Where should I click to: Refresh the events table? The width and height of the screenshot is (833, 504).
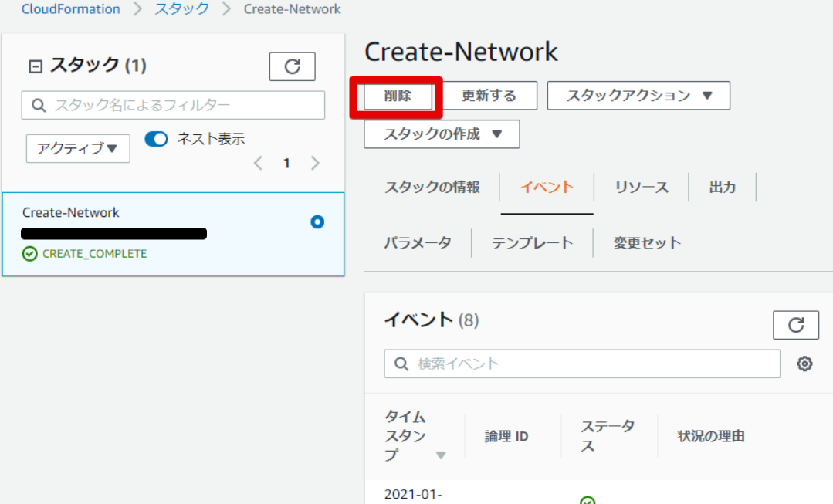tap(796, 324)
